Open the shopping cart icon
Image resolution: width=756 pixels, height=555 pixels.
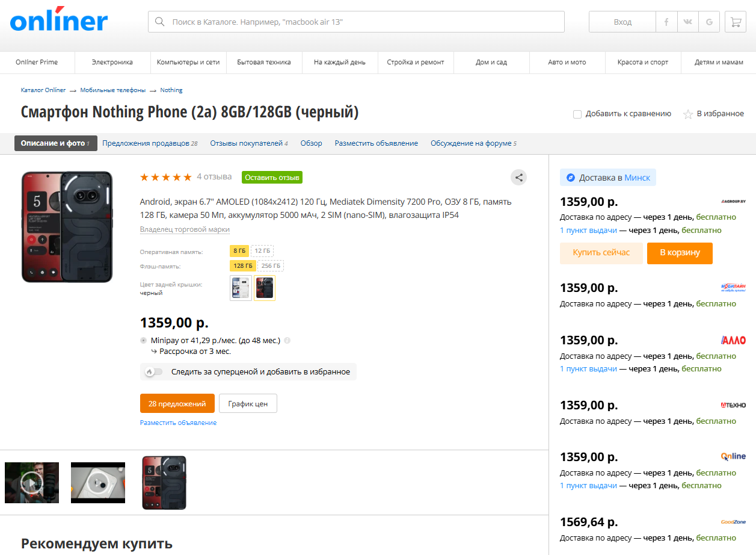coord(736,22)
